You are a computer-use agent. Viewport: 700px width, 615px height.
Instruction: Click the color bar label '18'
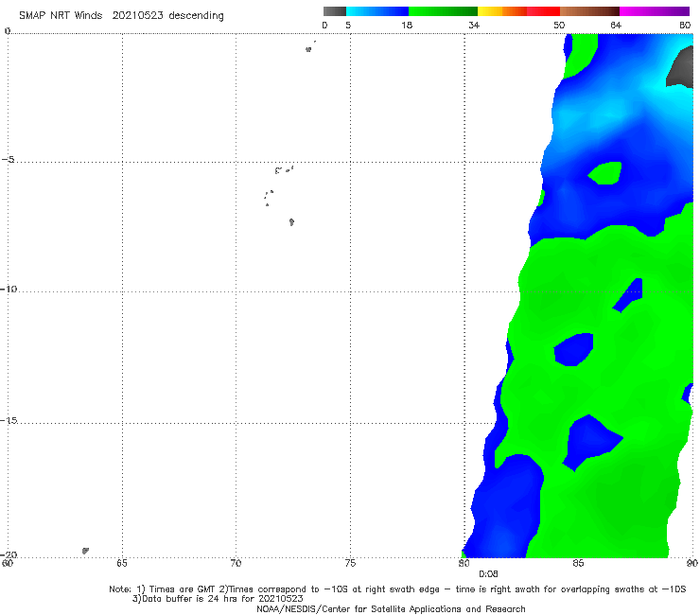pyautogui.click(x=407, y=26)
